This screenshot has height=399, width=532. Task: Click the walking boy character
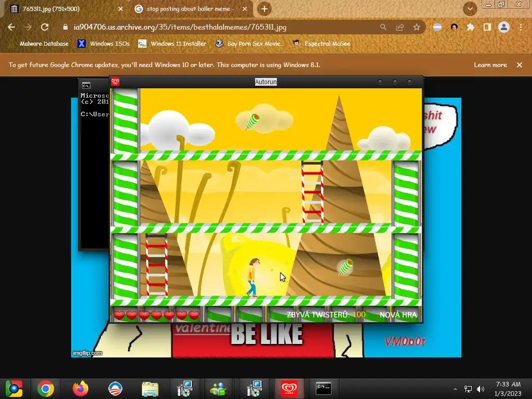tap(253, 277)
